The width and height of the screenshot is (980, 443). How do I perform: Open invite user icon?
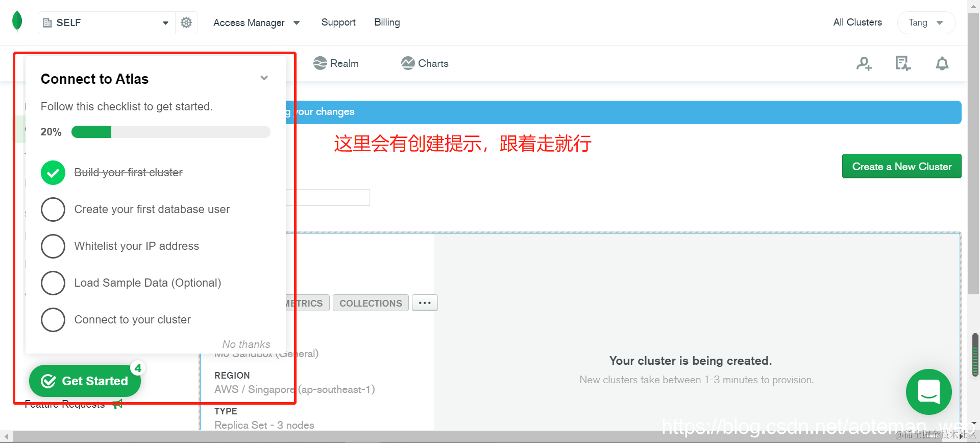pyautogui.click(x=864, y=64)
